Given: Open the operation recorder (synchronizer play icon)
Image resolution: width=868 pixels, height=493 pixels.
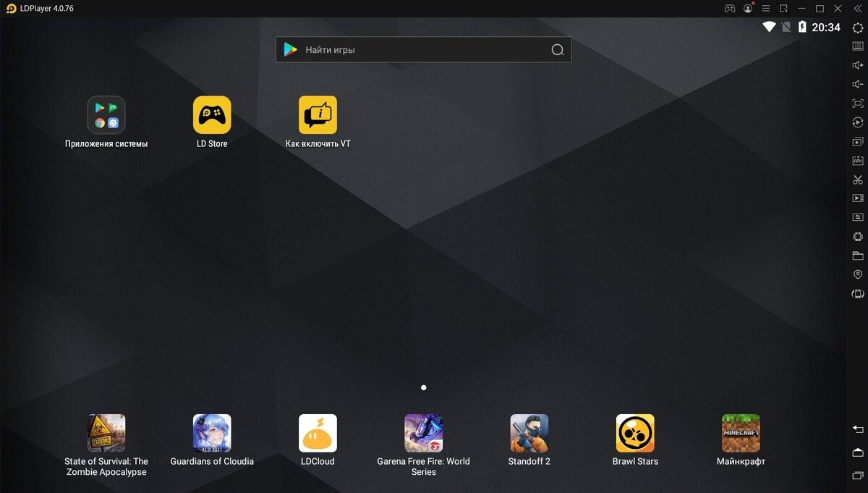Looking at the screenshot, I should (x=858, y=122).
